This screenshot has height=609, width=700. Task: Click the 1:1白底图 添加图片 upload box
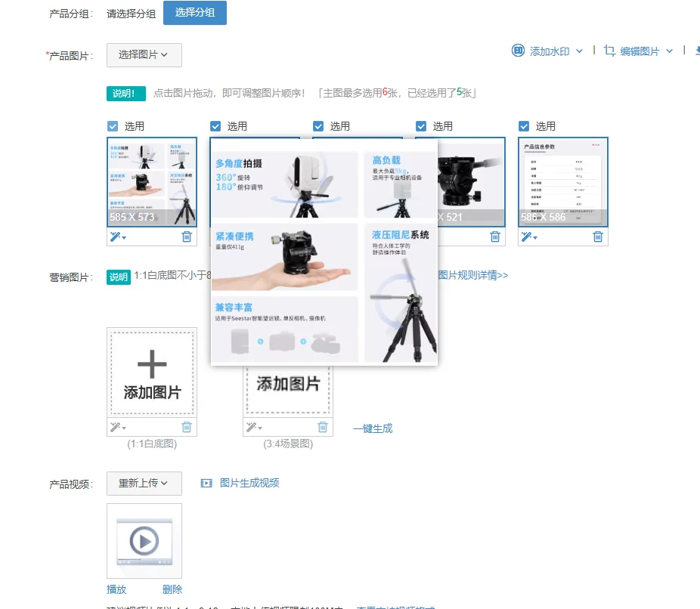(152, 373)
